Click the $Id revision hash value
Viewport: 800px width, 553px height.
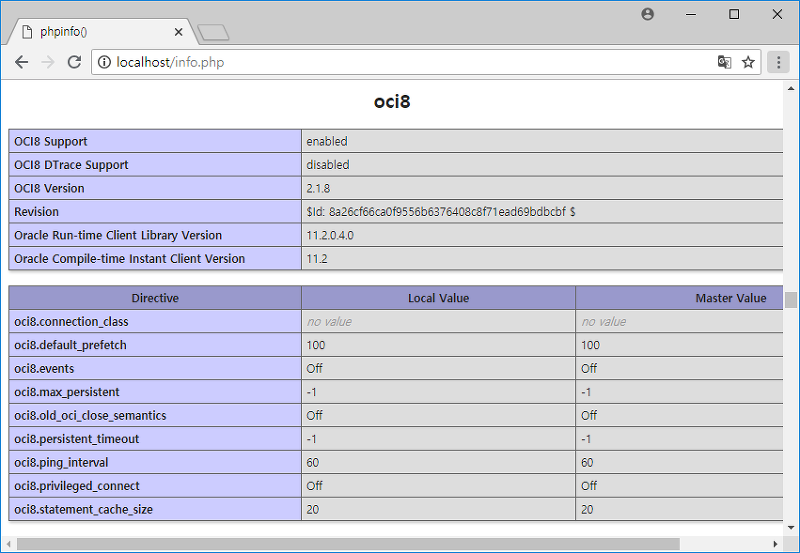tap(441, 212)
